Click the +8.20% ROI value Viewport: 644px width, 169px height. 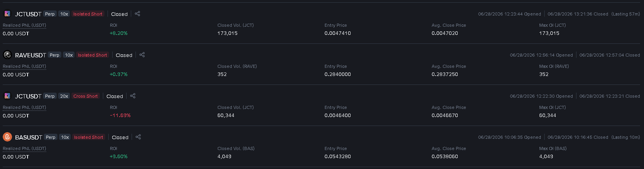(119, 33)
